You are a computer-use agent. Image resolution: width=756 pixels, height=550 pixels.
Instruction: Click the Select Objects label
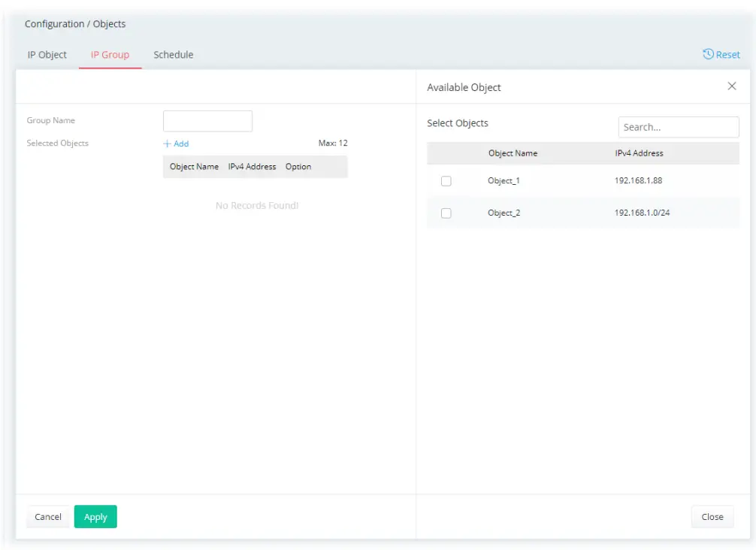click(458, 123)
